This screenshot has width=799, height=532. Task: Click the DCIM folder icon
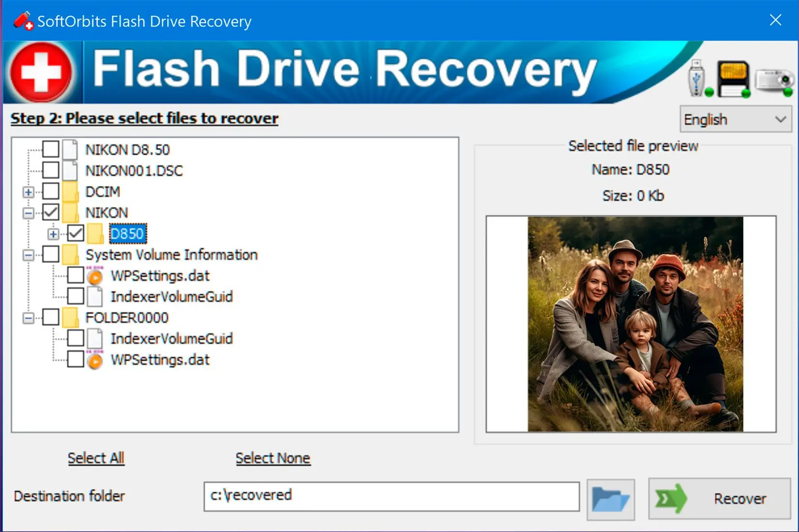coord(70,192)
